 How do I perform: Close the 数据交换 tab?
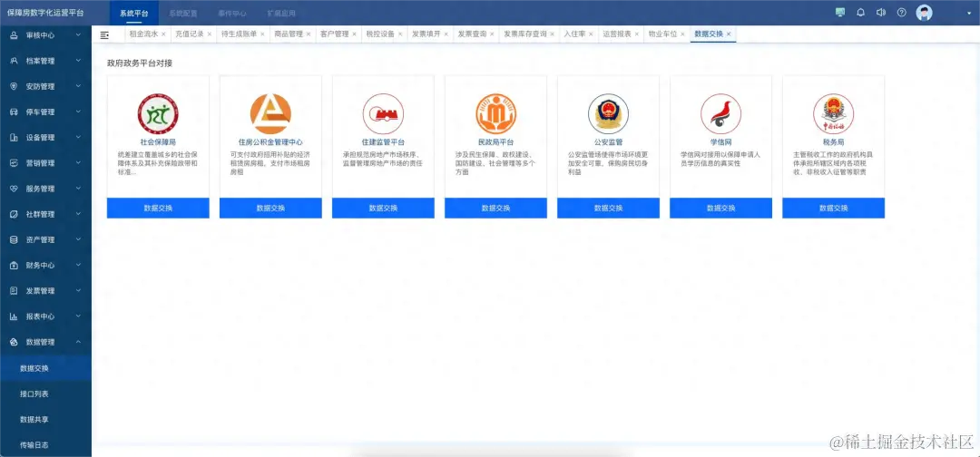(x=729, y=34)
